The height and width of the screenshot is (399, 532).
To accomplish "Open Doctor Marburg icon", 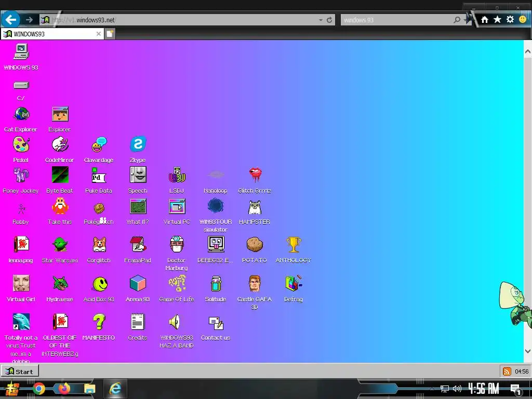I will click(x=177, y=244).
